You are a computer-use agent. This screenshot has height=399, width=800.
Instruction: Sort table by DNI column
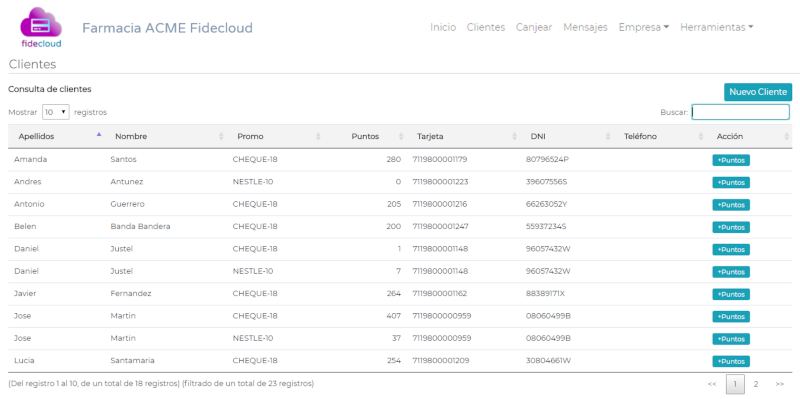(566, 136)
